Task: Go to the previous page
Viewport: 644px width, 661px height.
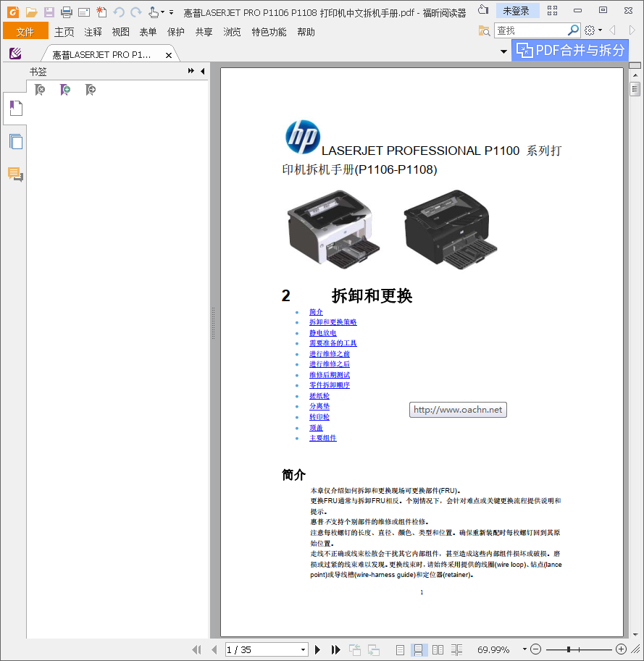Action: click(x=214, y=649)
